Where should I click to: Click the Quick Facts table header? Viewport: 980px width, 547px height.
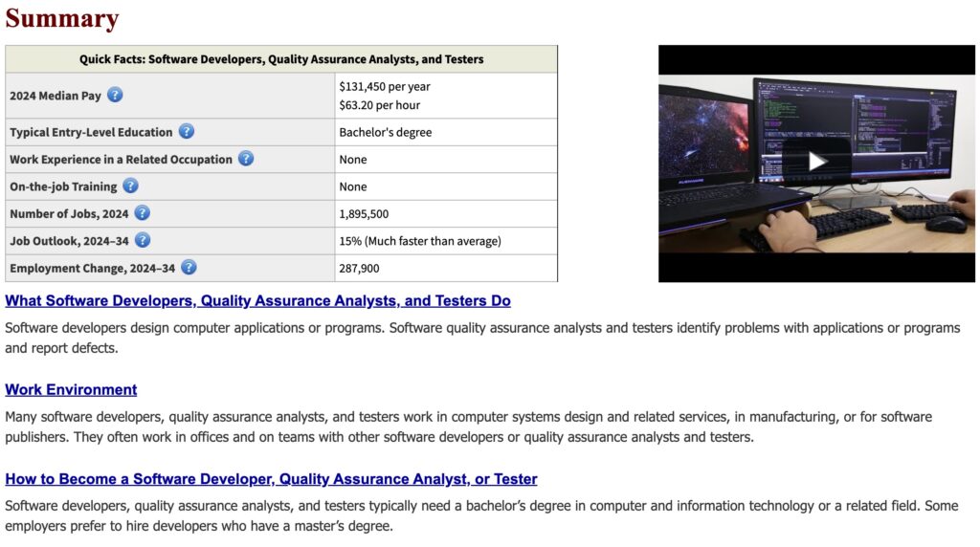click(281, 59)
